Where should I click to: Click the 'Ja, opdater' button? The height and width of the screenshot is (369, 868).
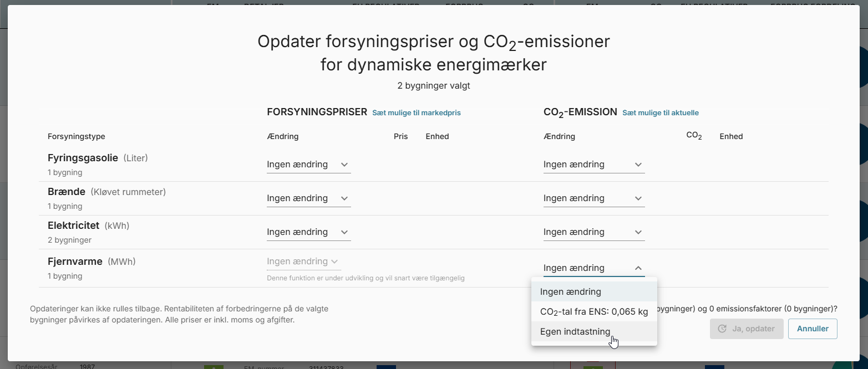pyautogui.click(x=747, y=329)
